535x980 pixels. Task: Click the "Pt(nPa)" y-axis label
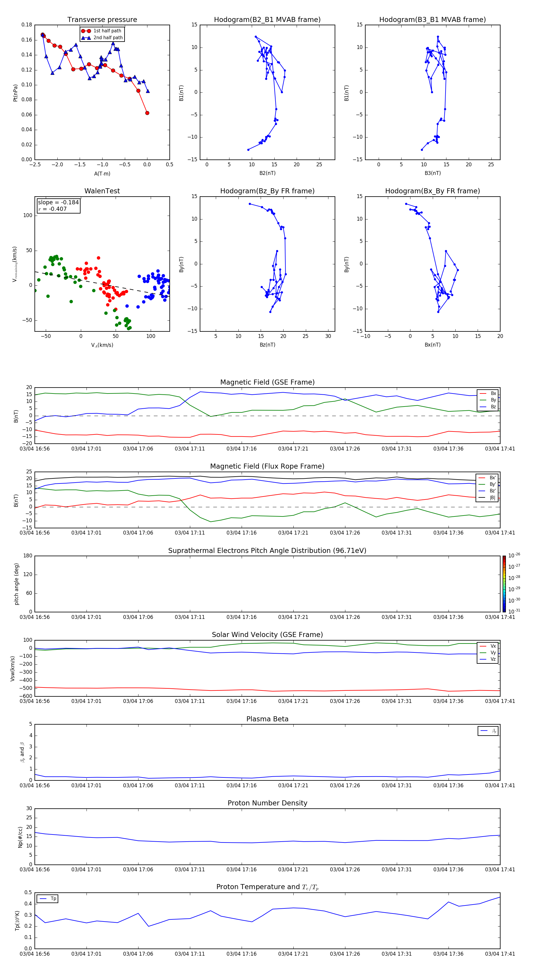pyautogui.click(x=16, y=93)
